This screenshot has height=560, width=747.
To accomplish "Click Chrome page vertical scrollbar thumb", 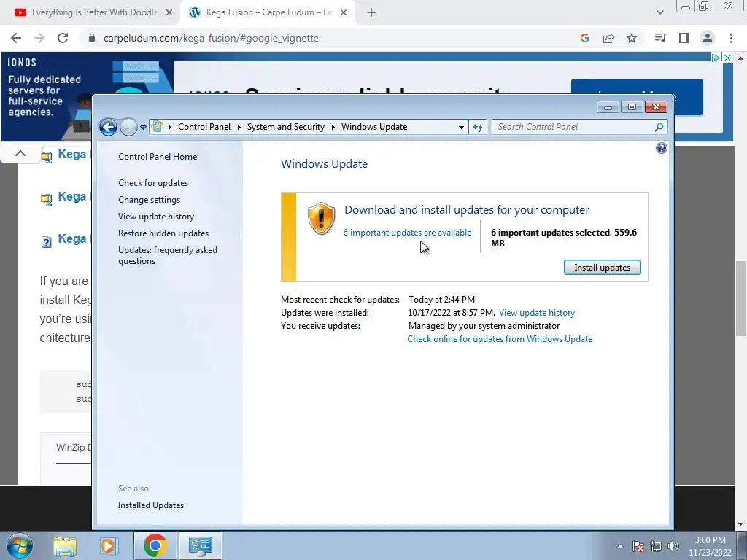I will [x=741, y=298].
